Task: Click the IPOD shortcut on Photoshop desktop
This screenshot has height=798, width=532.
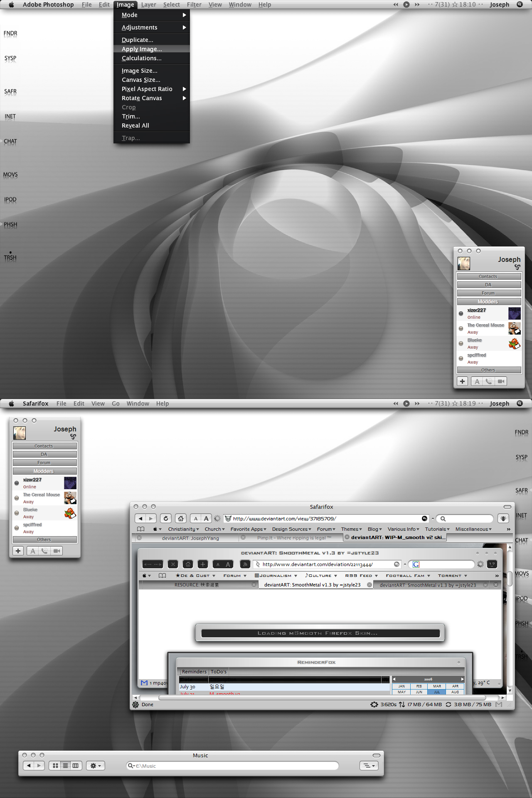Action: pyautogui.click(x=10, y=199)
